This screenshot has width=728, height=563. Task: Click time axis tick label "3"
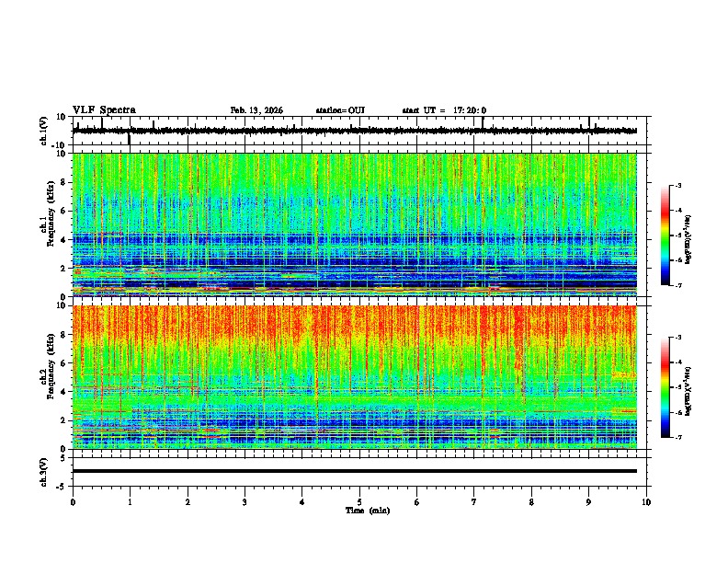click(245, 502)
